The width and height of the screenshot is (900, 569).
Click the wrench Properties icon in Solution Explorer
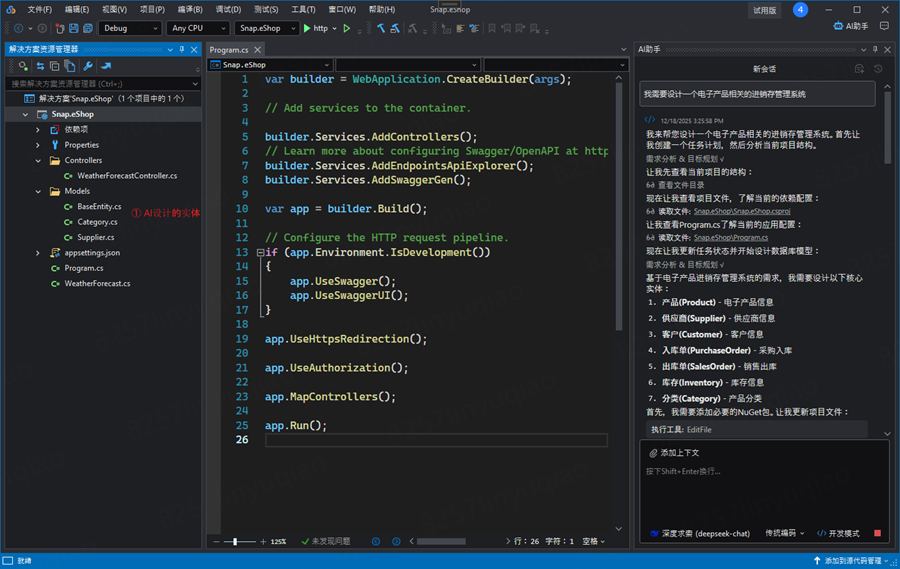tap(88, 67)
